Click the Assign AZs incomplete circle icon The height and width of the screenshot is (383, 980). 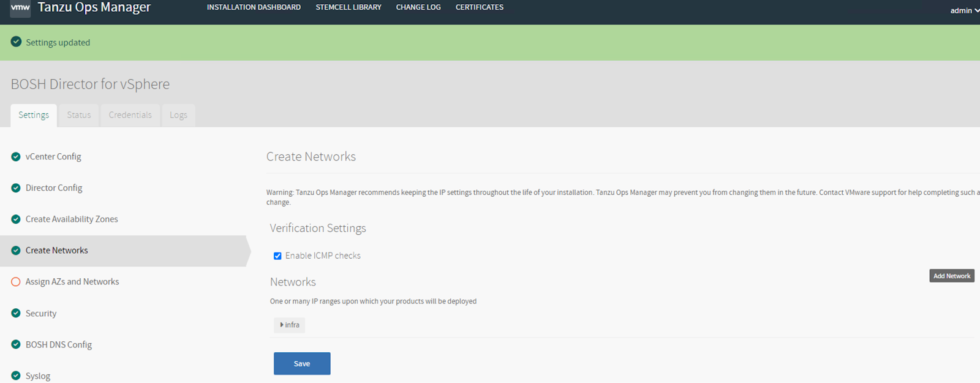tap(16, 282)
